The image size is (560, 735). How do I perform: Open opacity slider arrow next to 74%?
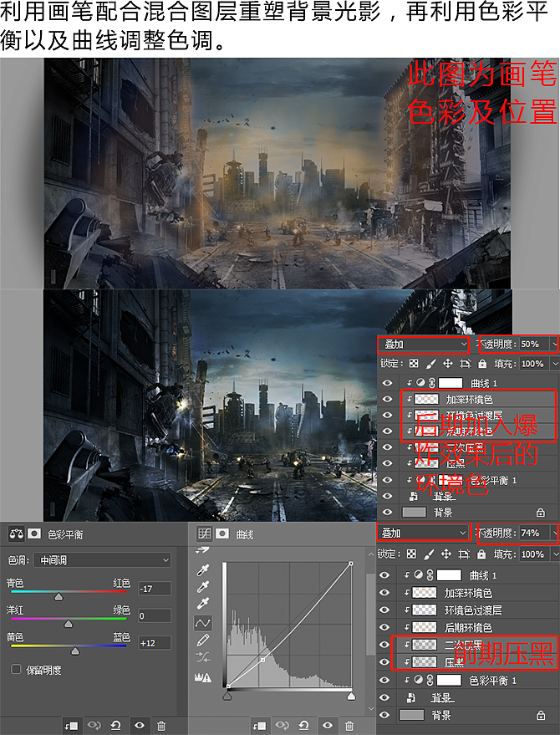coord(554,533)
